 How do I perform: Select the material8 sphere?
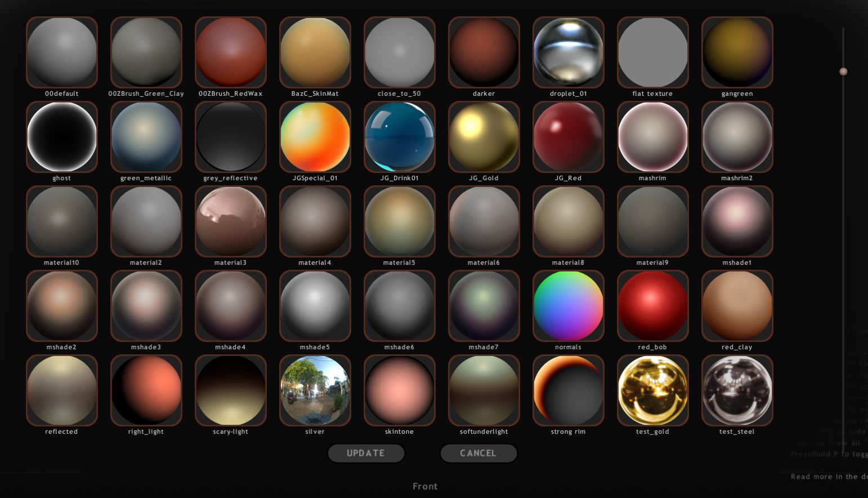[x=569, y=221]
